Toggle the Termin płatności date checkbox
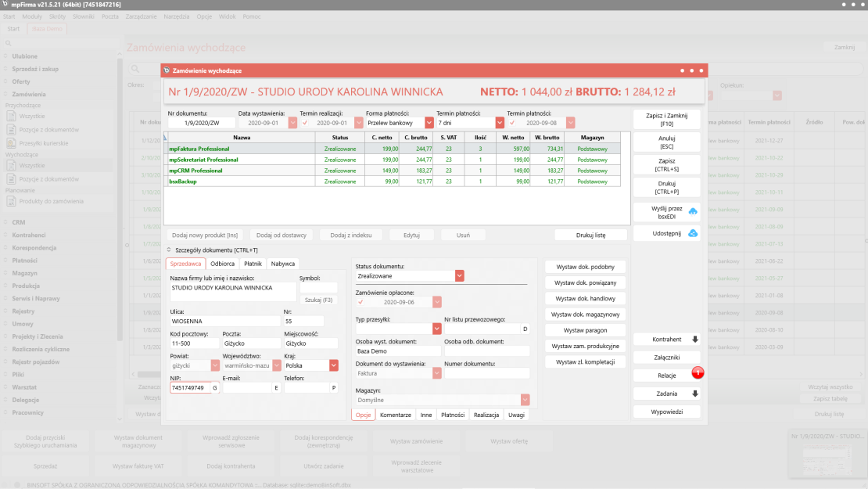Screen dimensions: 868x489 pyautogui.click(x=512, y=123)
